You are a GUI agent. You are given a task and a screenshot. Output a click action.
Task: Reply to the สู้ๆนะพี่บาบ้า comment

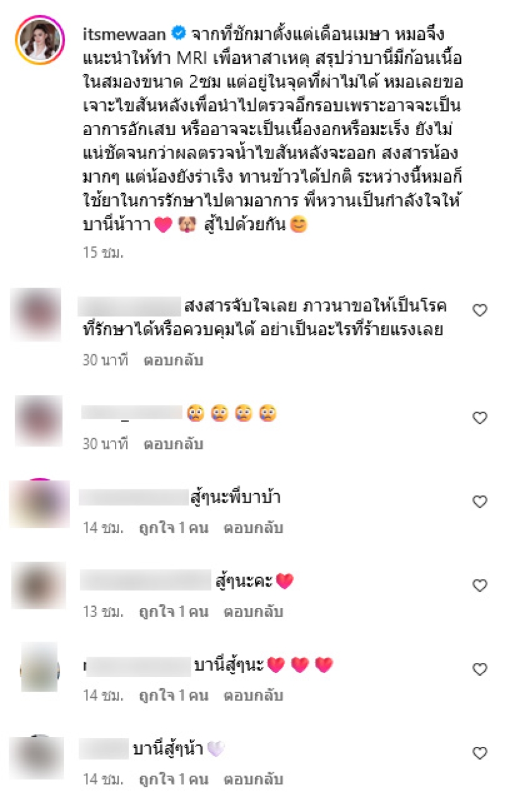point(253,528)
